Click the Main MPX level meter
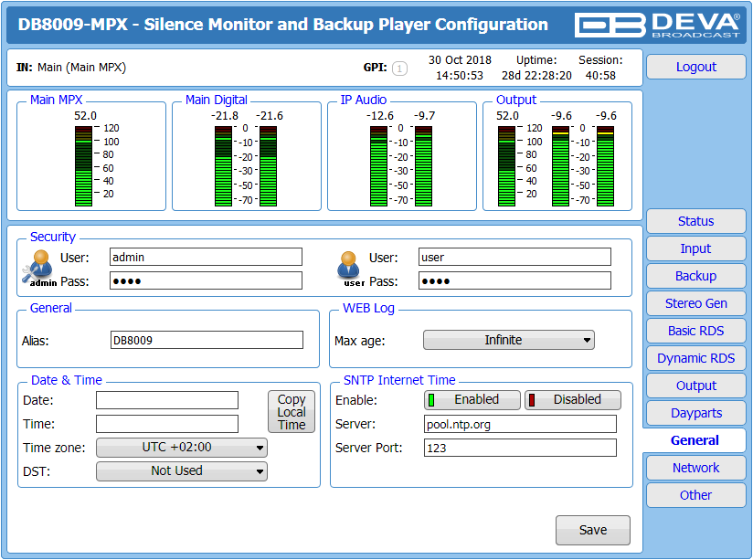 [83, 166]
